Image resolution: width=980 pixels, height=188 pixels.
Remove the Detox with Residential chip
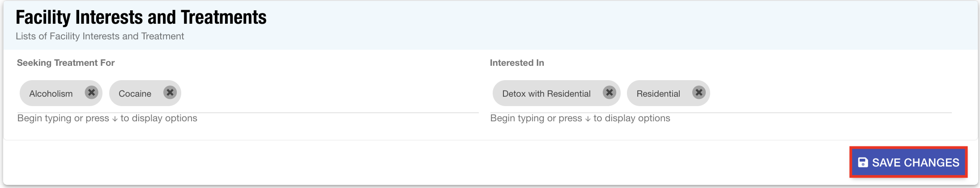coord(609,93)
